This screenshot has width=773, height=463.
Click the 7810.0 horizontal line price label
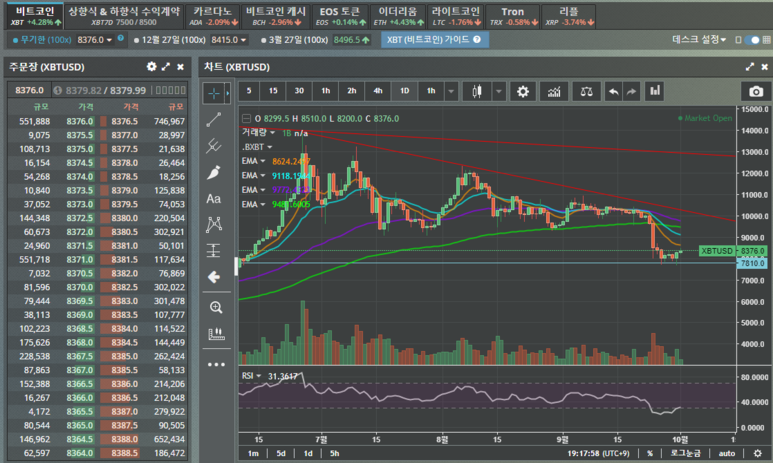(x=752, y=263)
